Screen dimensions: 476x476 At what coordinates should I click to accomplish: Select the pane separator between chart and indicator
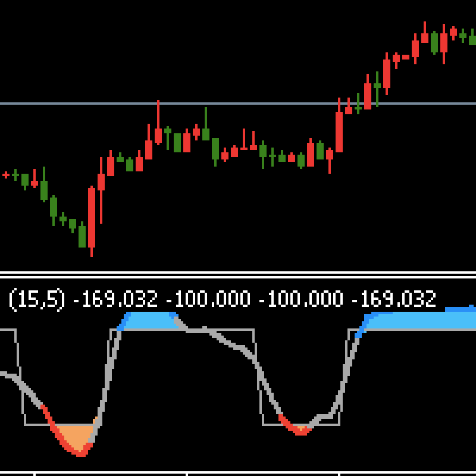click(x=238, y=275)
